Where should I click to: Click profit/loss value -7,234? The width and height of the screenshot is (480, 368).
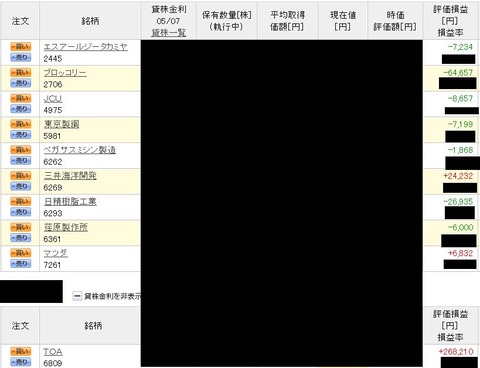tap(460, 47)
